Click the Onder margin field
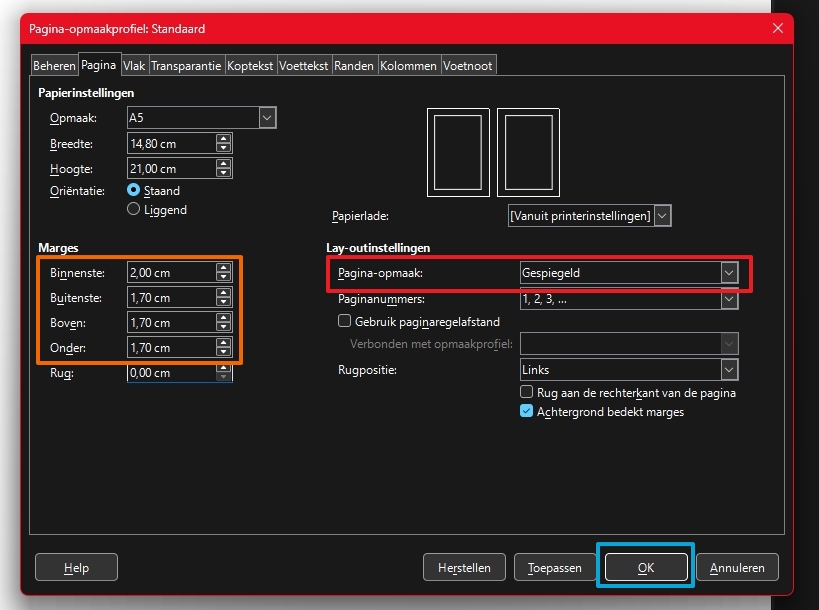 coord(171,348)
